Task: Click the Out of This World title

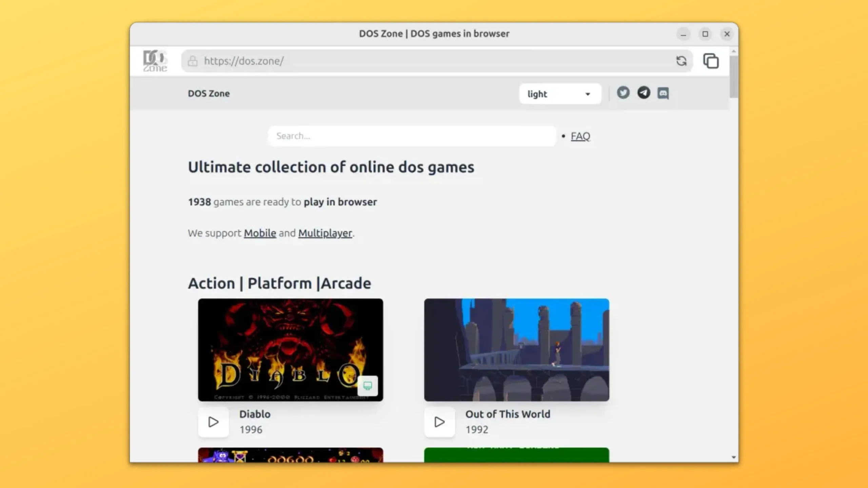Action: tap(508, 414)
